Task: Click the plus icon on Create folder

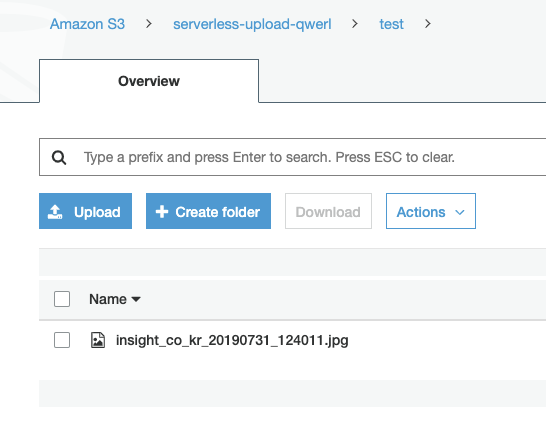Action: pos(162,212)
